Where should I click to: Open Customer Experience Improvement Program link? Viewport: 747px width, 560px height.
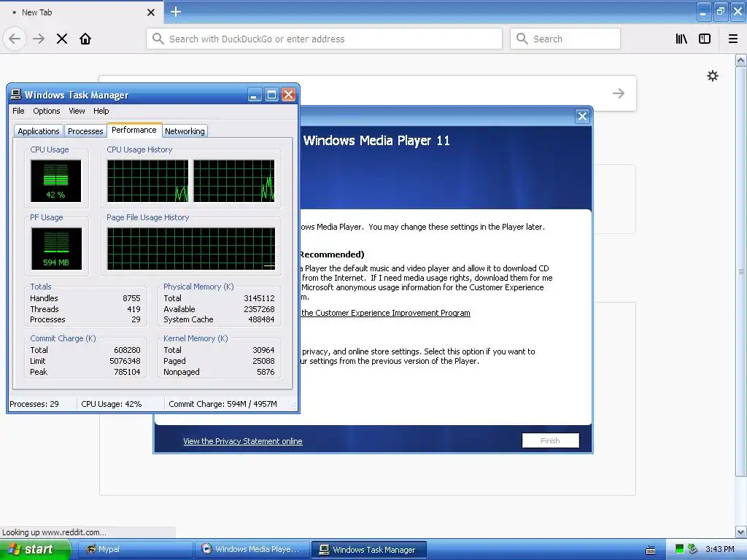(385, 313)
